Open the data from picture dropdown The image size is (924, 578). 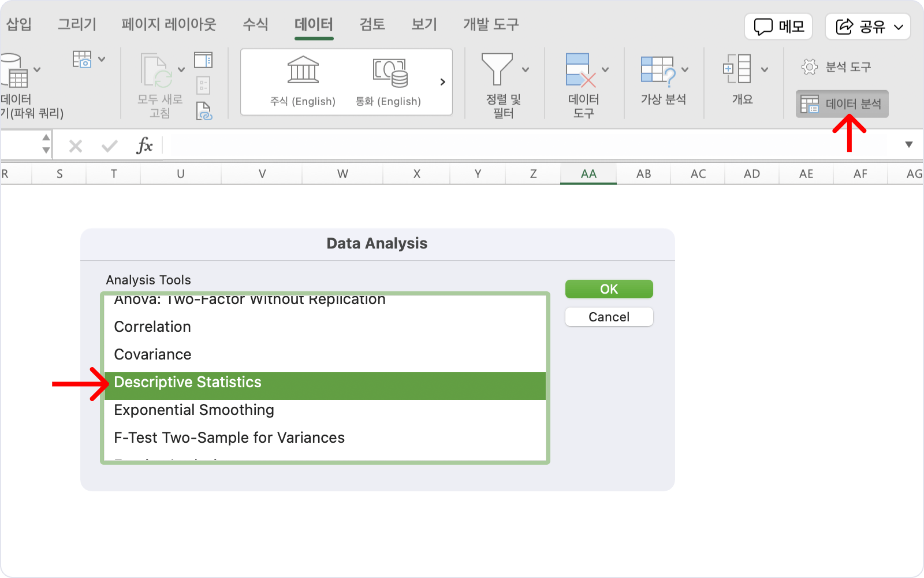click(102, 60)
